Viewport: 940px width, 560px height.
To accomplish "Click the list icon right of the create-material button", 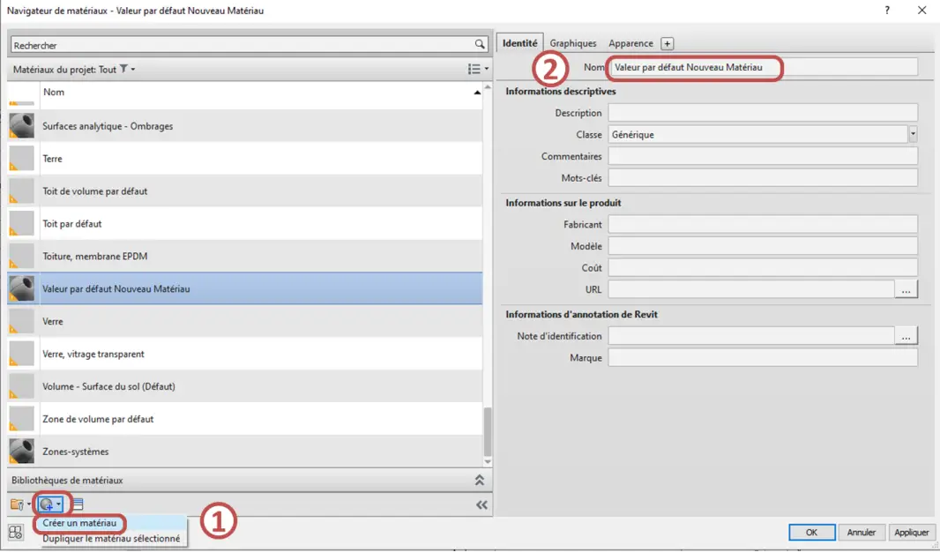I will pyautogui.click(x=78, y=504).
